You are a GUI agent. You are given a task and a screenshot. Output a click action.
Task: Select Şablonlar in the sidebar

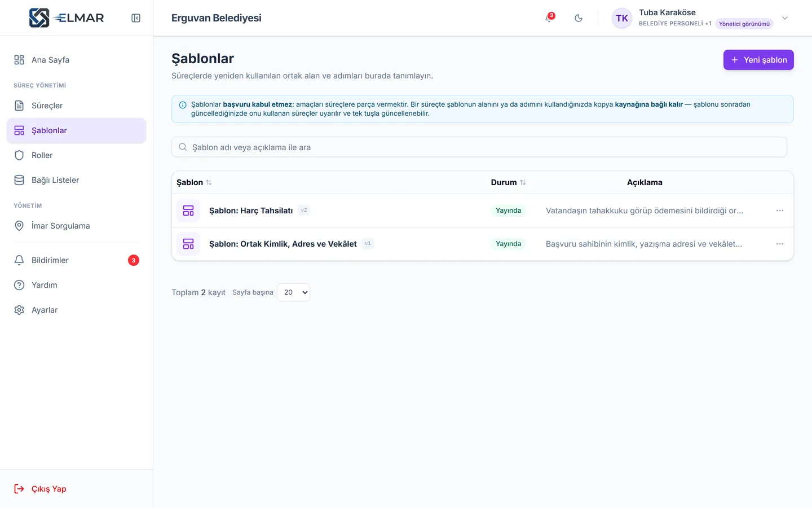pos(76,130)
